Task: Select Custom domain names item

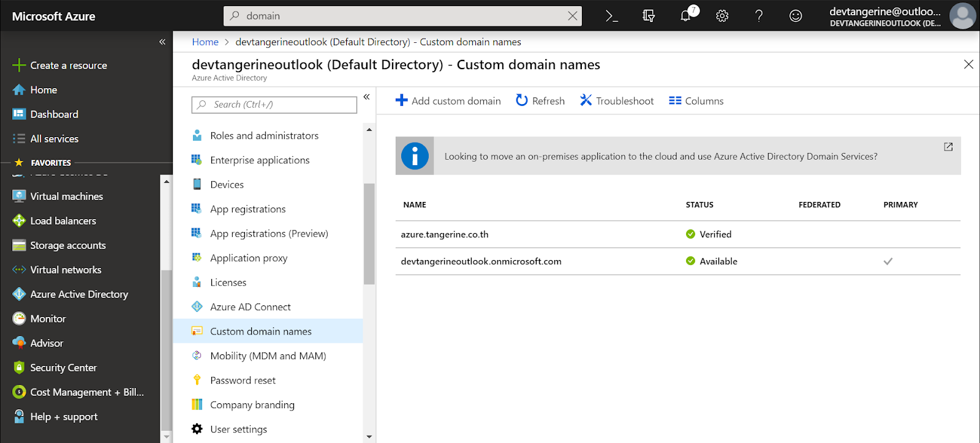Action: 268,331
